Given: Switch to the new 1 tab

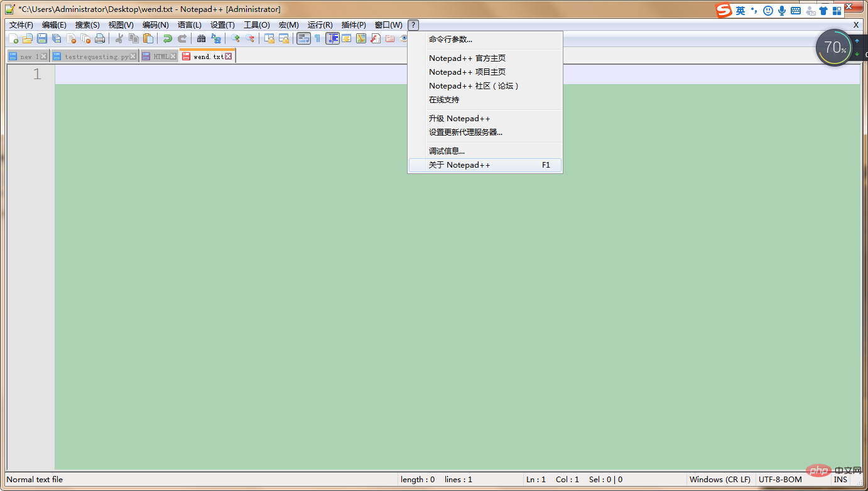Looking at the screenshot, I should coord(28,57).
